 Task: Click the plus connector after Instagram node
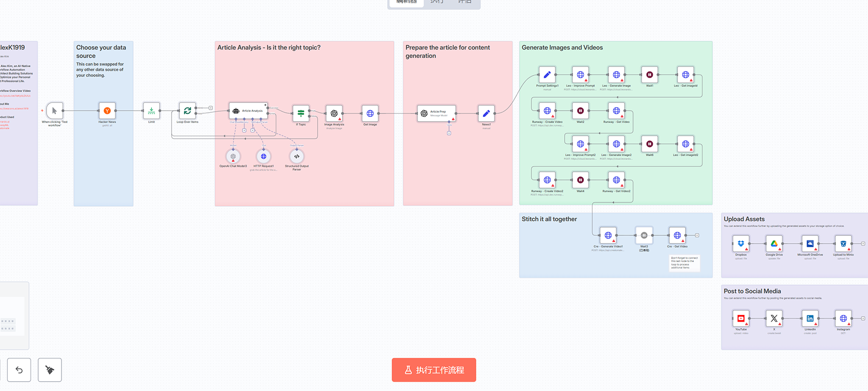click(x=863, y=319)
